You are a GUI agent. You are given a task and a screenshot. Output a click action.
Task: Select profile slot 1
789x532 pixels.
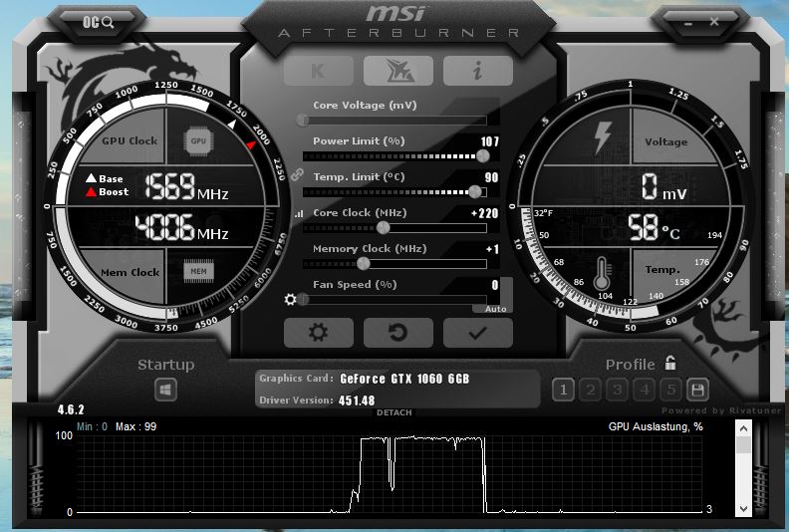563,390
